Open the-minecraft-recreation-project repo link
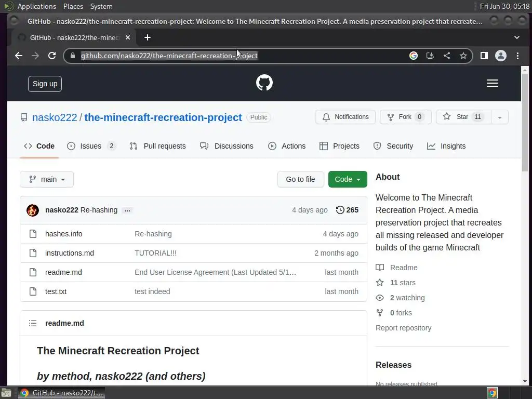The image size is (532, 399). point(163,117)
